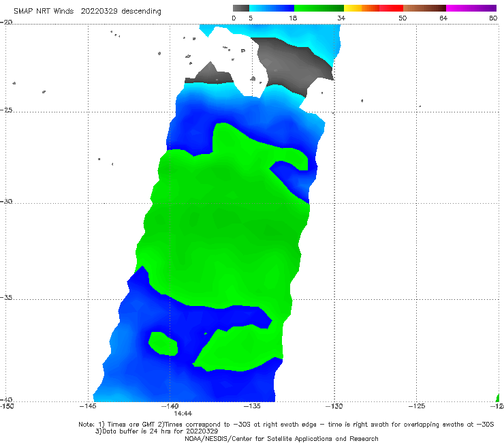Click the blue 5-18 segment of the colorbar

(x=272, y=8)
